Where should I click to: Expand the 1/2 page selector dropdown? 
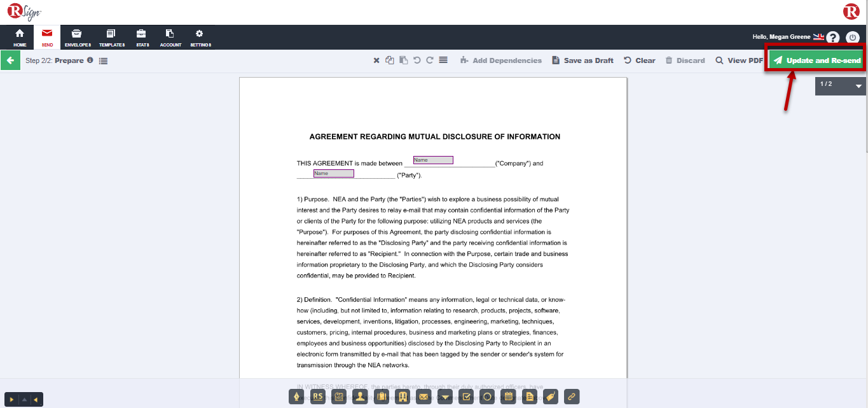click(841, 85)
